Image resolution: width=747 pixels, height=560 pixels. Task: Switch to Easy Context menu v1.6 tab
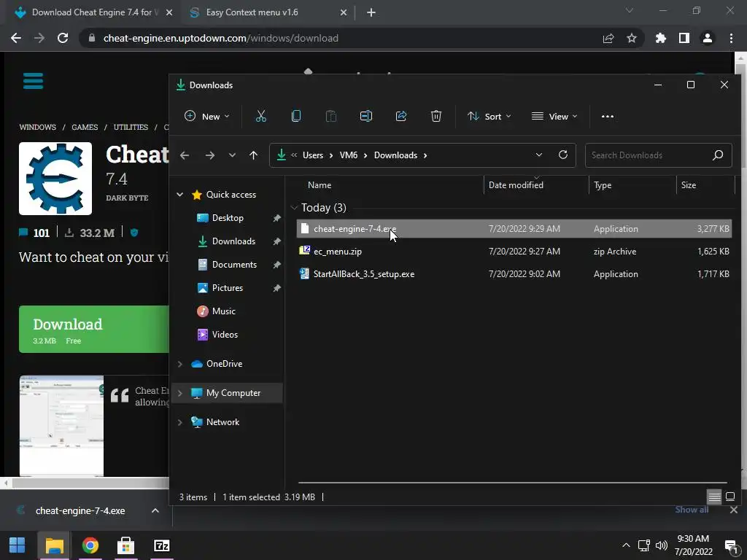(x=269, y=12)
